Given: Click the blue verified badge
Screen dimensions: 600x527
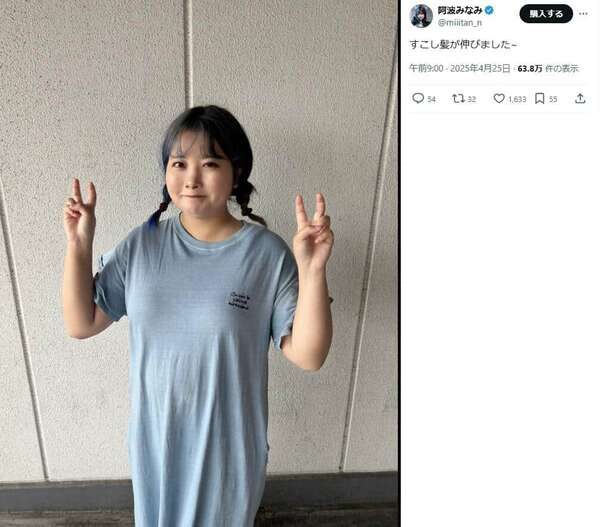Looking at the screenshot, I should pyautogui.click(x=489, y=10).
